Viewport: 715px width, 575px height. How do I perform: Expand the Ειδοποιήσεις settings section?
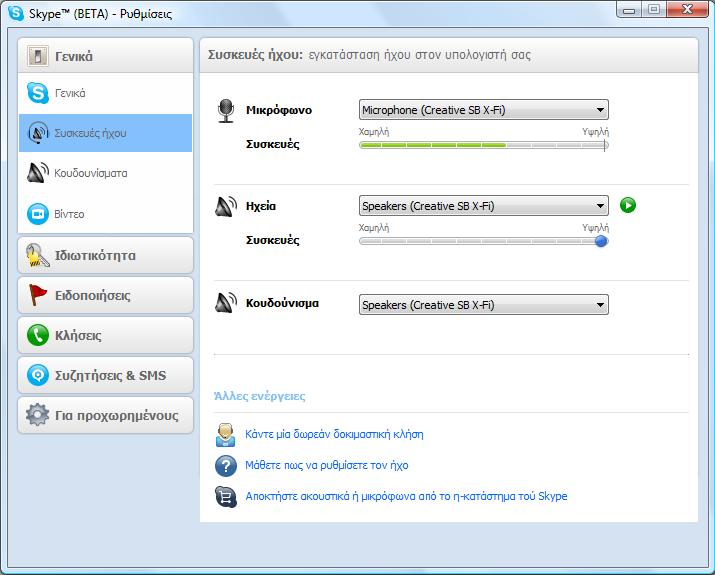point(105,295)
